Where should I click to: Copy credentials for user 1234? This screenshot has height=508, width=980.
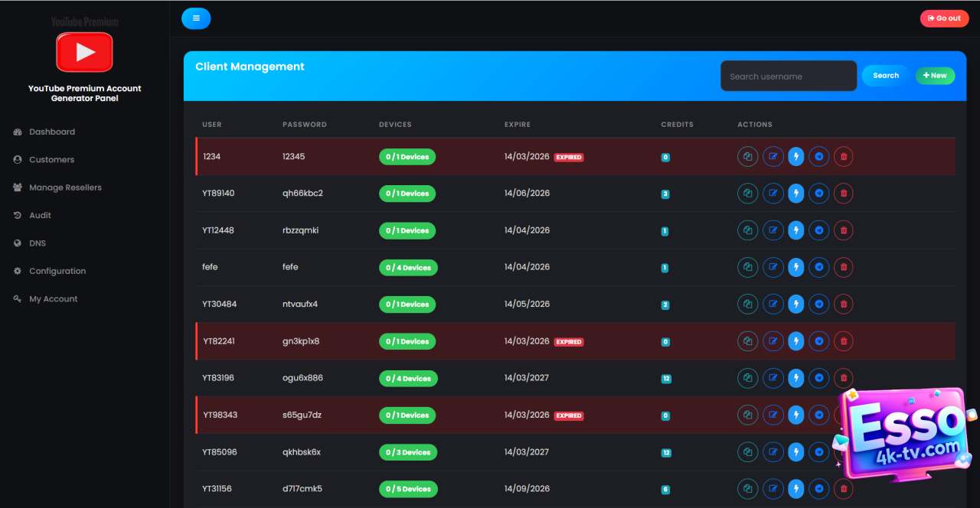[747, 157]
